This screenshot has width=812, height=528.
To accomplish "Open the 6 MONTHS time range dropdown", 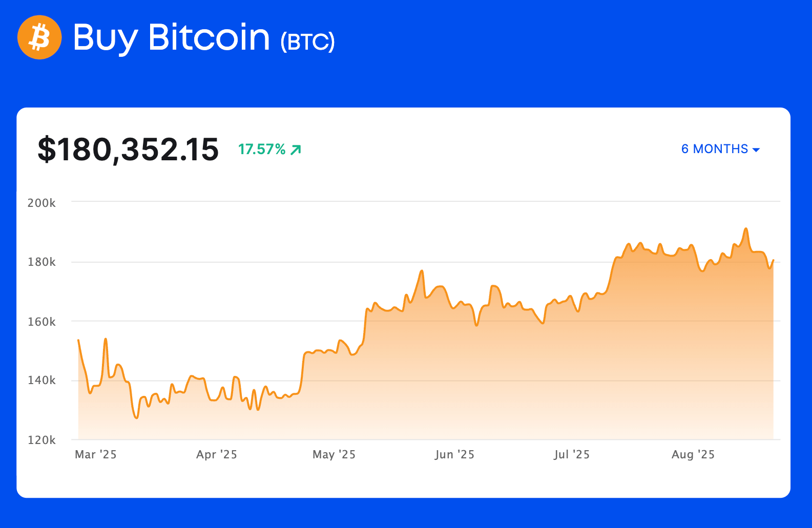I will pyautogui.click(x=720, y=149).
